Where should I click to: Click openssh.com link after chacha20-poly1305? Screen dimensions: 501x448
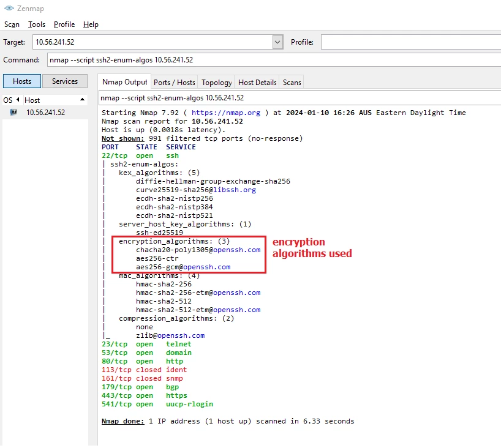click(237, 250)
